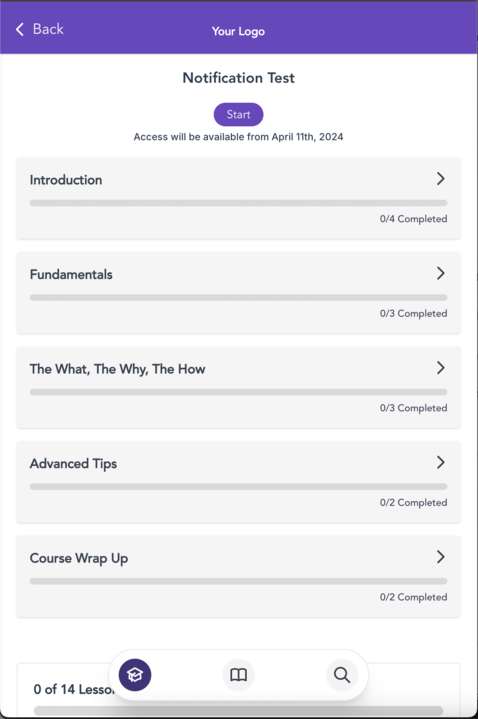Viewport: 478px width, 719px height.
Task: Click the back arrow chevron icon
Action: [20, 29]
